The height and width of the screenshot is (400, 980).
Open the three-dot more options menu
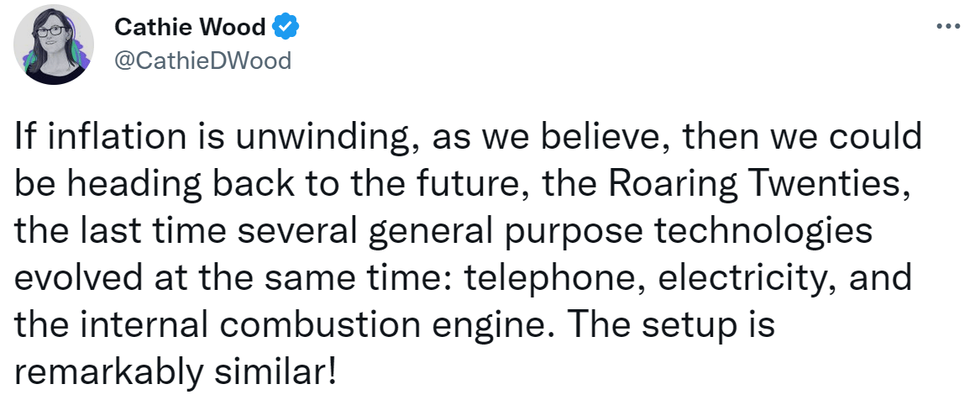tap(948, 27)
